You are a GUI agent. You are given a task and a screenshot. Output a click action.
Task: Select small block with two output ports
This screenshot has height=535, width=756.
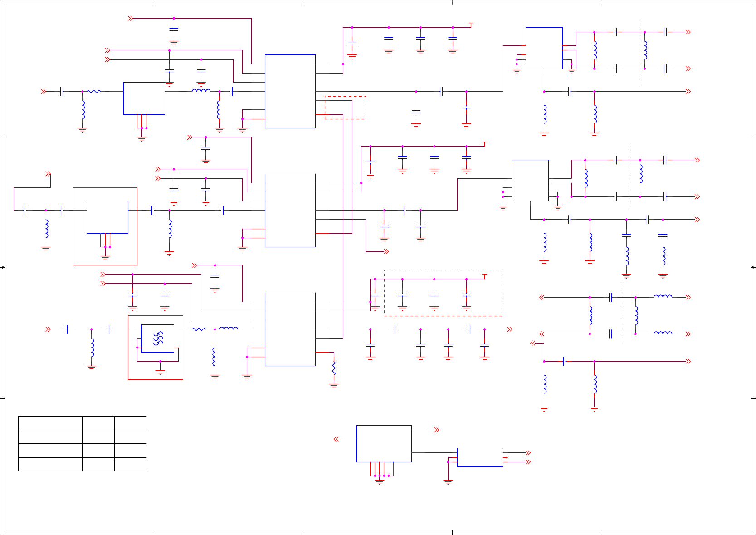click(480, 457)
